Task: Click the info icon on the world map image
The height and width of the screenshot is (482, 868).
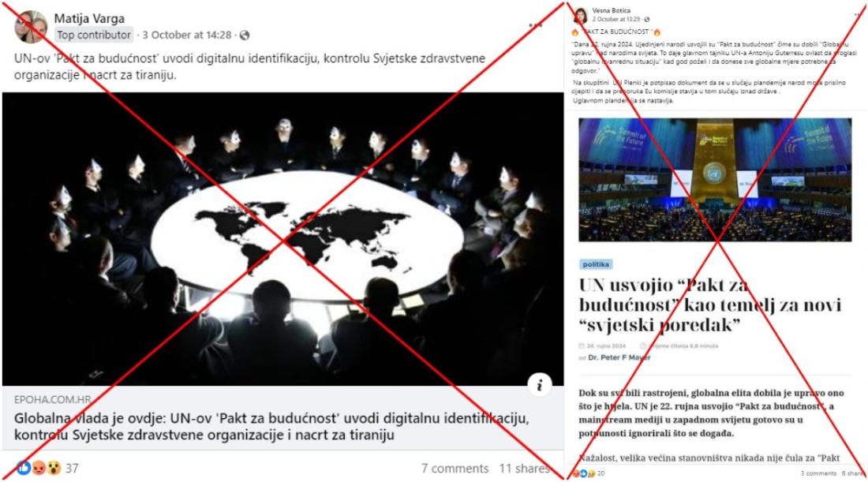Action: point(539,385)
